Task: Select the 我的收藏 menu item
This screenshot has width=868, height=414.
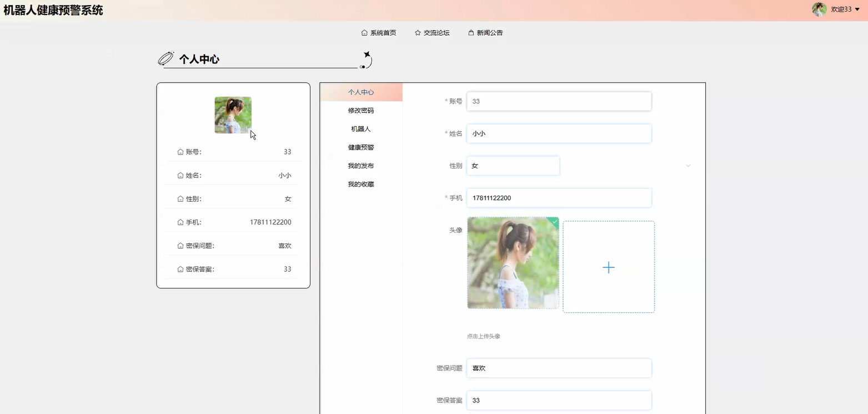Action: 360,184
